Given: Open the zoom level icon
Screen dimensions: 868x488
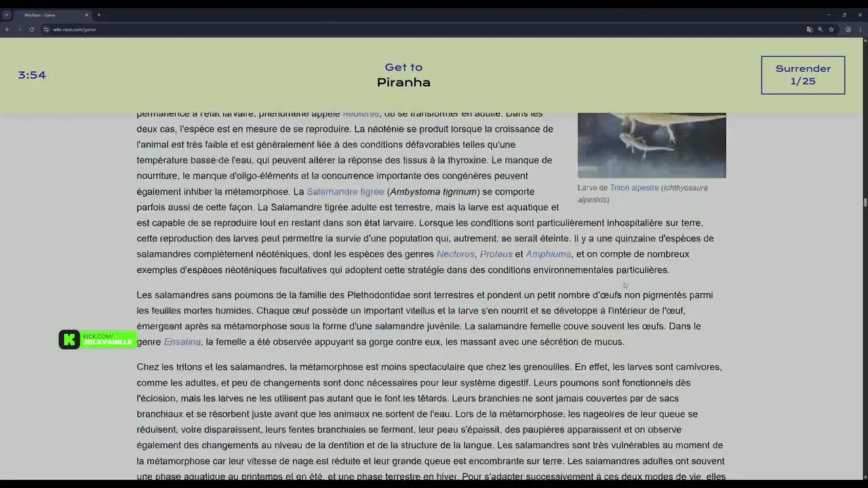Looking at the screenshot, I should (x=820, y=29).
